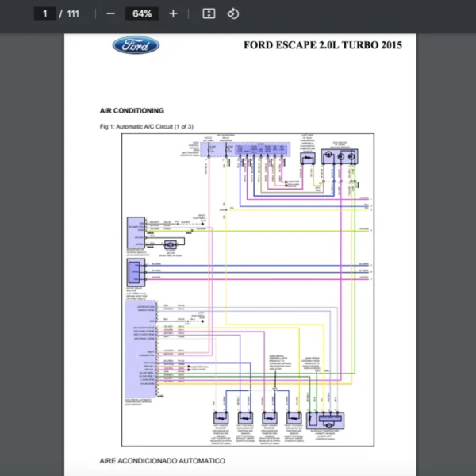Click the blower motor symbol in diagram
This screenshot has height=476, width=476.
tap(171, 245)
